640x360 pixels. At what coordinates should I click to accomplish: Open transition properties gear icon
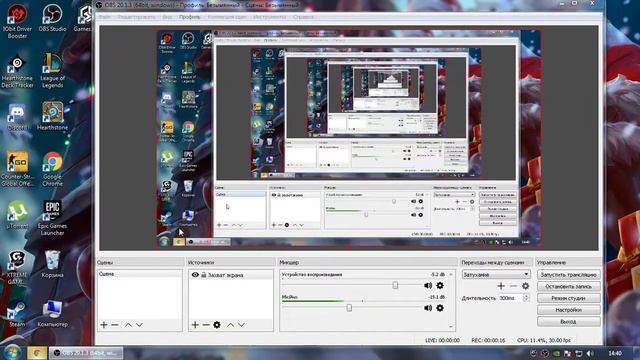pyautogui.click(x=525, y=286)
